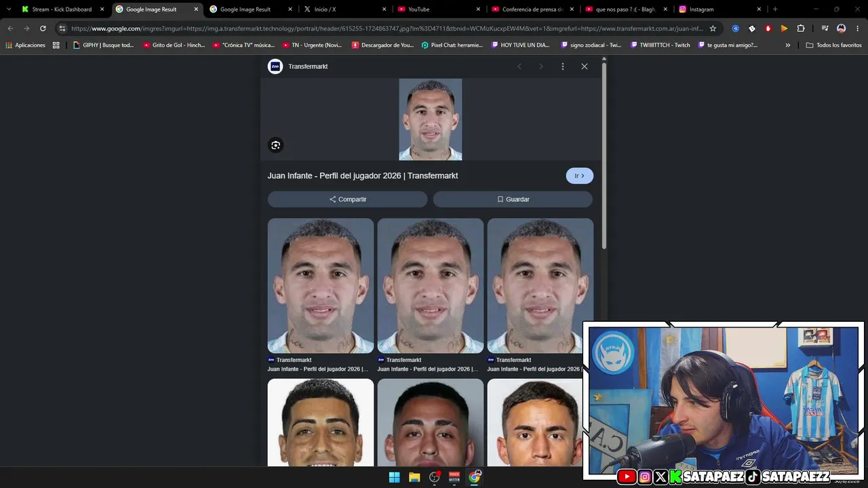The image size is (868, 488).
Task: Click the blue extension icon beside the bookmark star
Action: 736,28
